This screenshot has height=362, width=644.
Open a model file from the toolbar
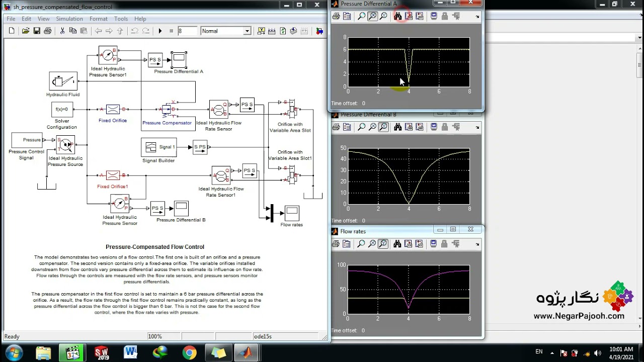[x=26, y=31]
